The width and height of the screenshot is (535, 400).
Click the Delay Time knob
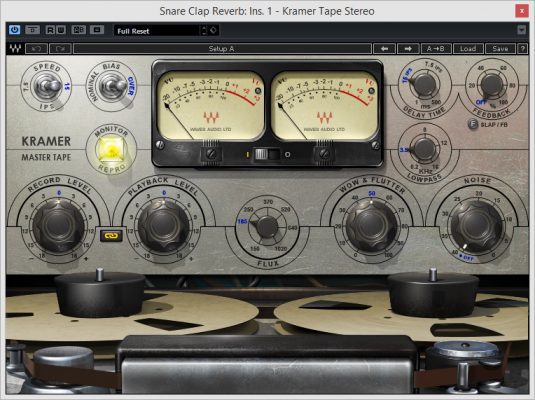coord(424,85)
